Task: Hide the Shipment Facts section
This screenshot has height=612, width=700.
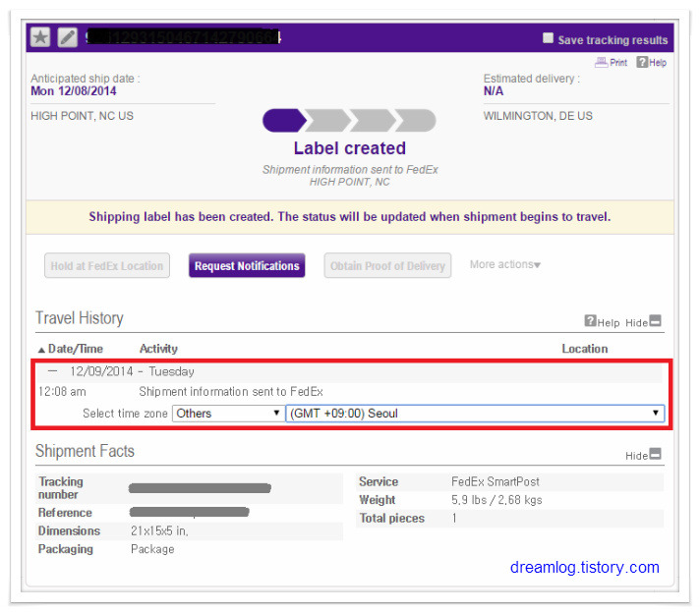Action: pyautogui.click(x=637, y=456)
